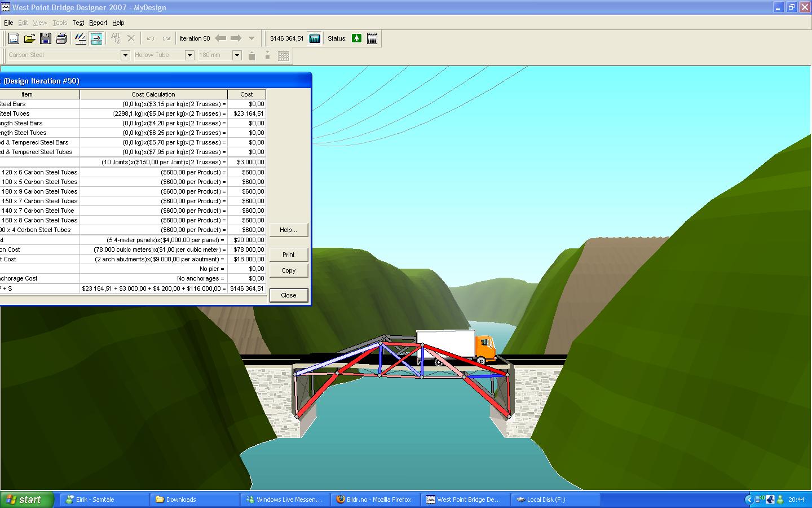Select the 140 x 7 Carbon Steel Tube row
The height and width of the screenshot is (508, 812).
pos(133,211)
